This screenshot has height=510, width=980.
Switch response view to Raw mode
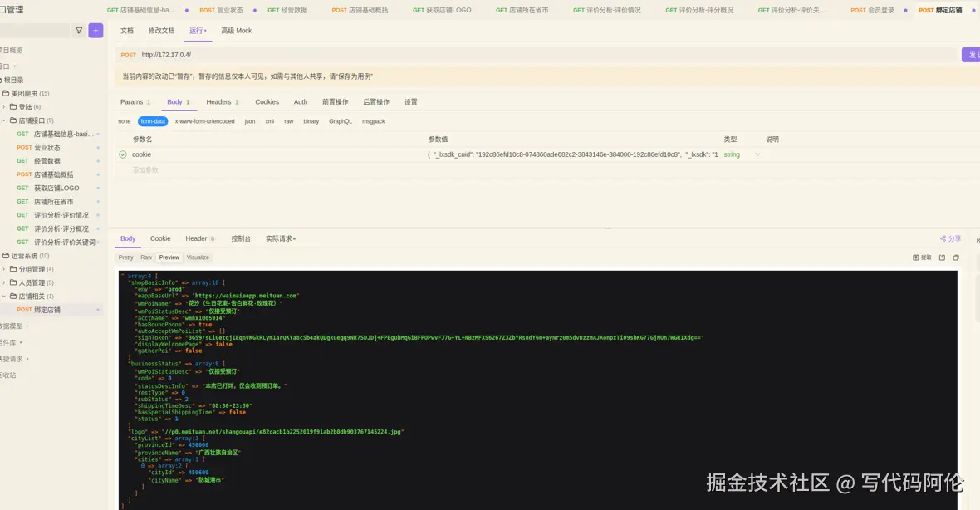tap(146, 257)
